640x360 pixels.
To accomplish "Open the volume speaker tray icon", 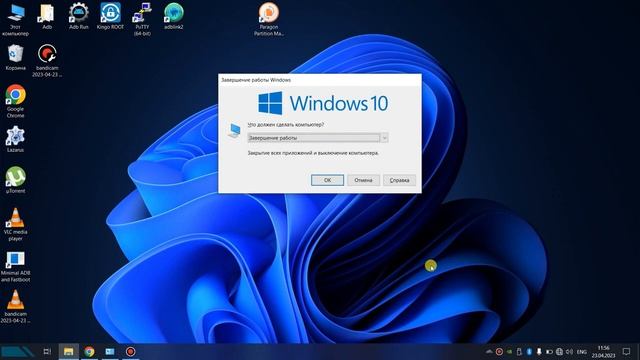I will pos(569,351).
